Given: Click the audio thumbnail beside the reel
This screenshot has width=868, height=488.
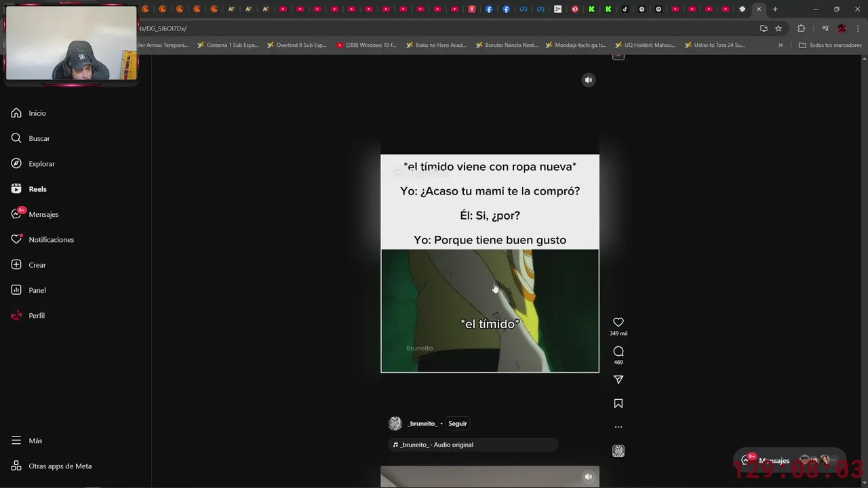Looking at the screenshot, I should (618, 451).
